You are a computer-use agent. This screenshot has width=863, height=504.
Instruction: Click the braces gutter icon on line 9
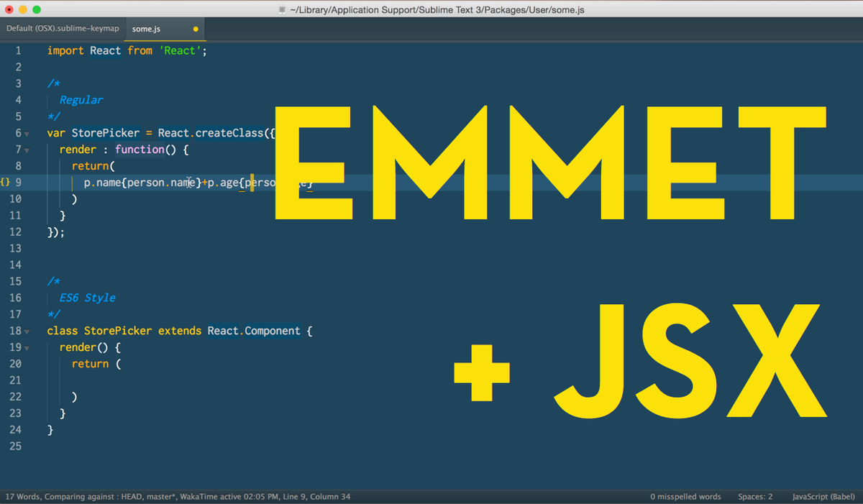coord(5,183)
